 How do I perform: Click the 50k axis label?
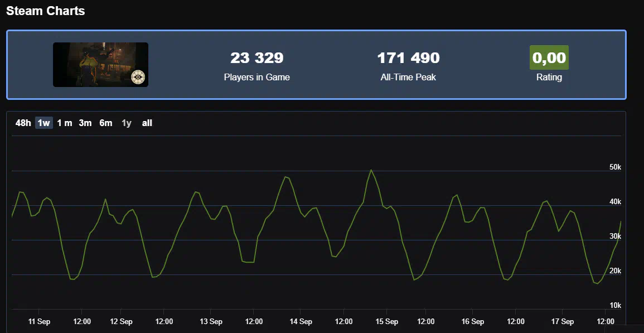click(x=614, y=167)
